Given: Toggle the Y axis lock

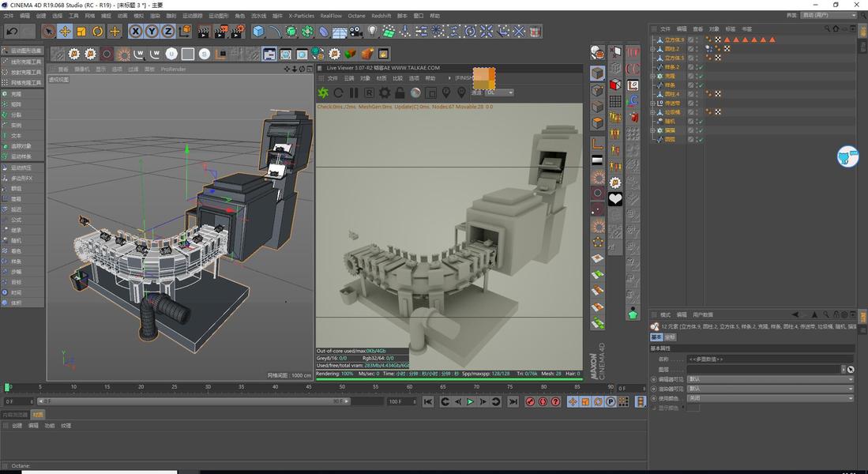Looking at the screenshot, I should coord(152,32).
